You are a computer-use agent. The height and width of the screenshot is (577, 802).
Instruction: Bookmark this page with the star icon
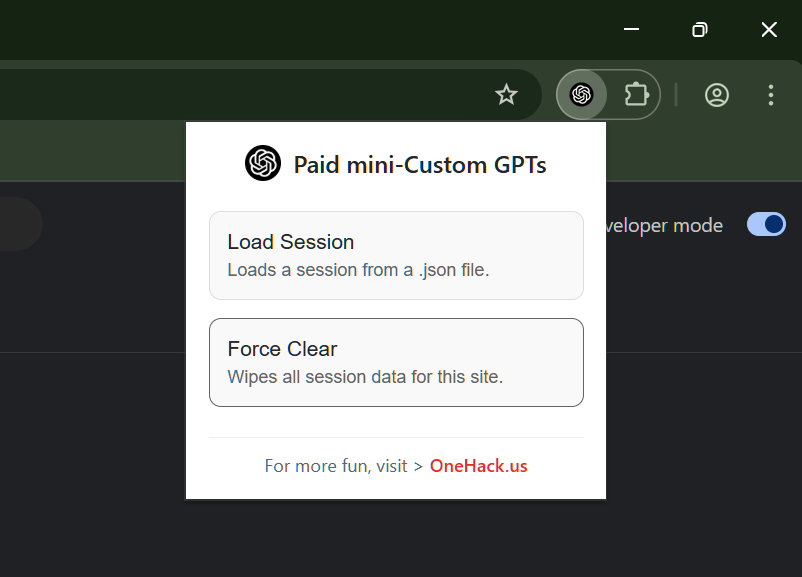[x=507, y=95]
